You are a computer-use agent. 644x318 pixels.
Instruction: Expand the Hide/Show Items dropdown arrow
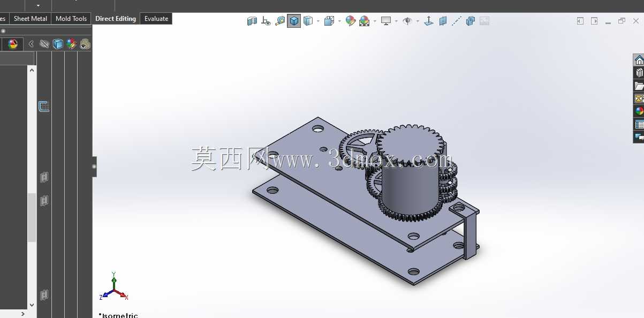coord(418,21)
